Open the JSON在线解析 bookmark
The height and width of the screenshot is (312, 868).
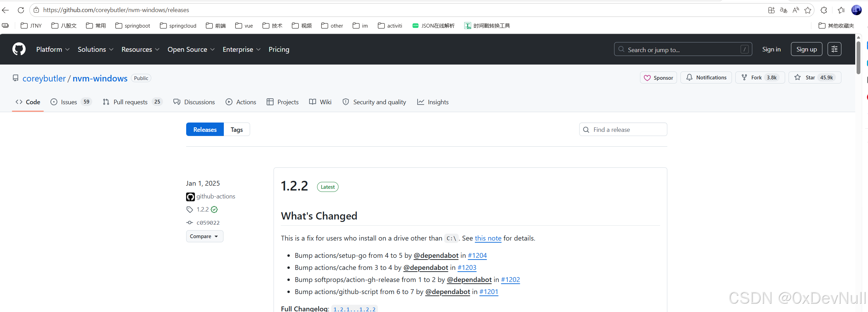point(433,26)
